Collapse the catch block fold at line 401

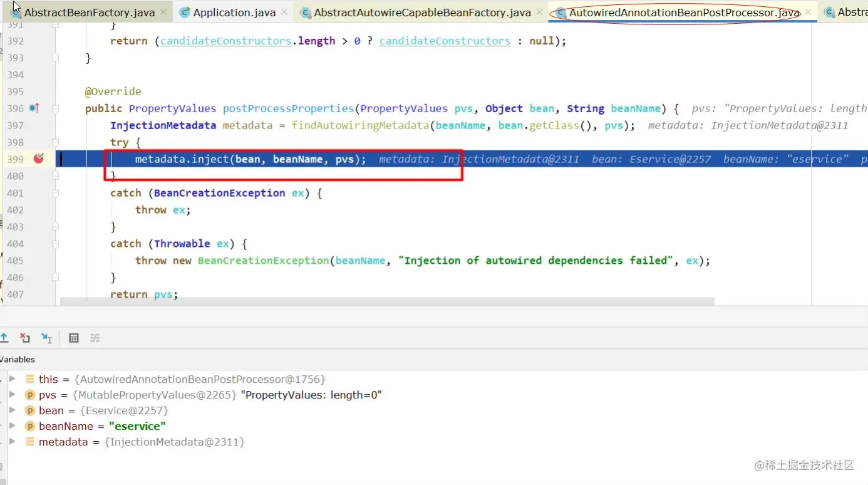(x=55, y=193)
